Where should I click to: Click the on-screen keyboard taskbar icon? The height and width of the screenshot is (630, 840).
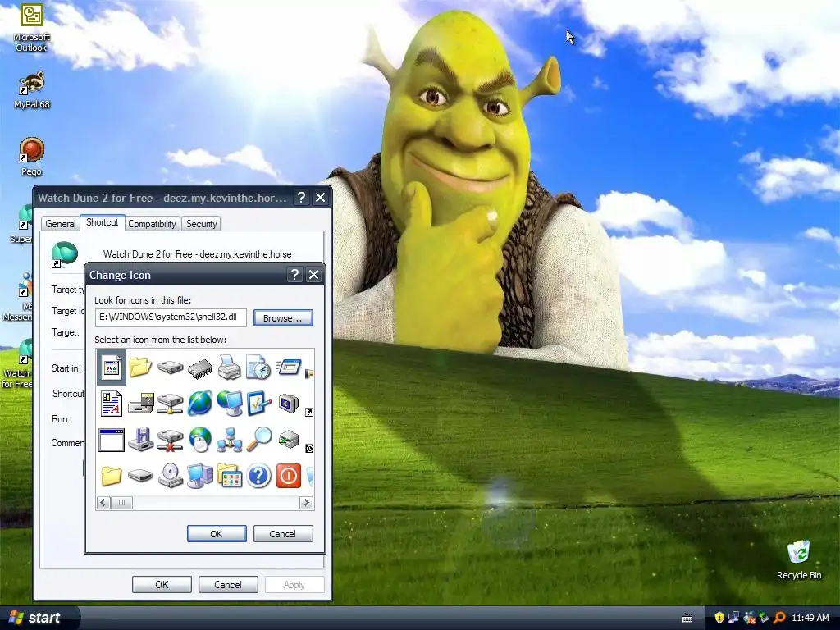coord(687,619)
